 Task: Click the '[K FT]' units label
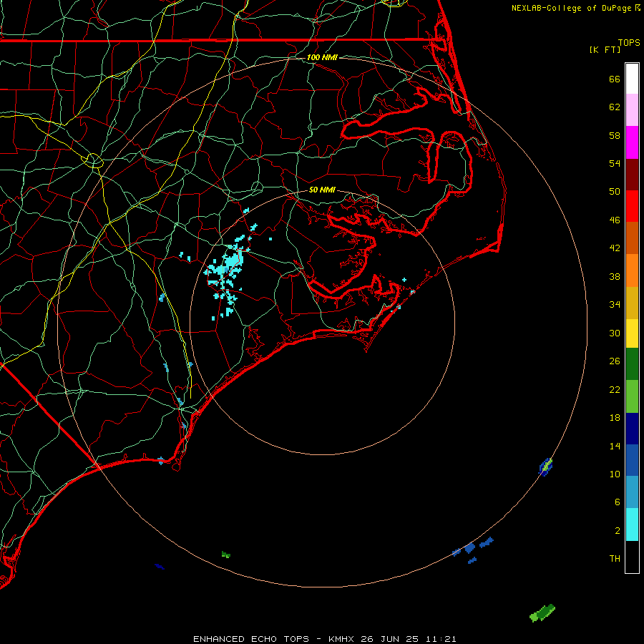605,49
